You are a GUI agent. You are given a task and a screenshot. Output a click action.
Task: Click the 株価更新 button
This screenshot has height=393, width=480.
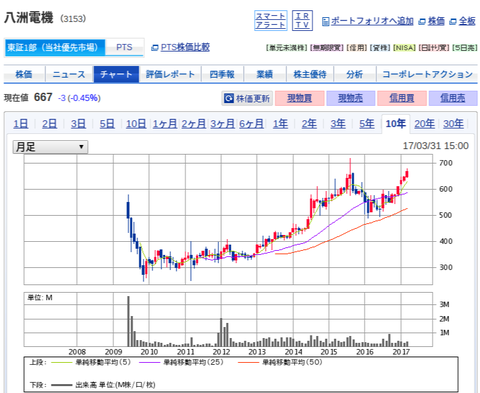[247, 98]
